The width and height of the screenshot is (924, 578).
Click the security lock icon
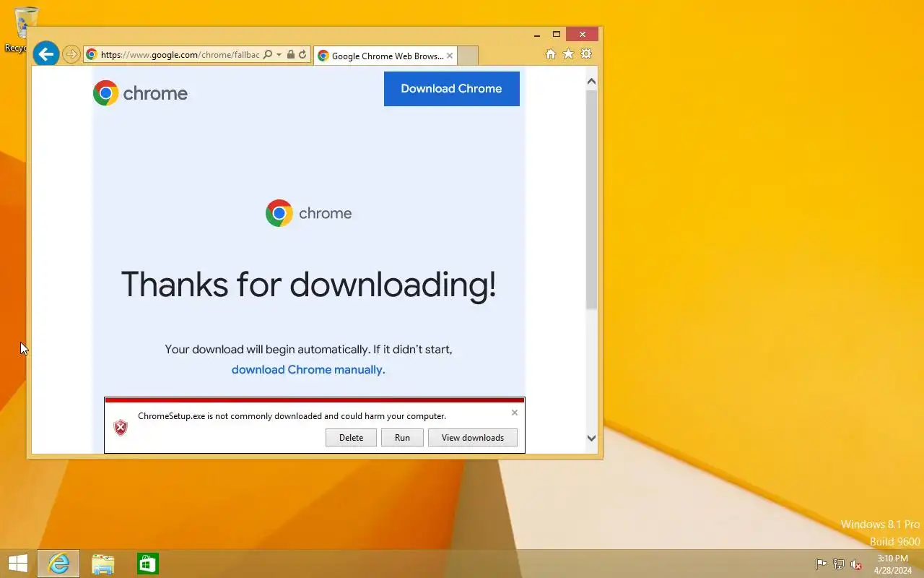(291, 54)
